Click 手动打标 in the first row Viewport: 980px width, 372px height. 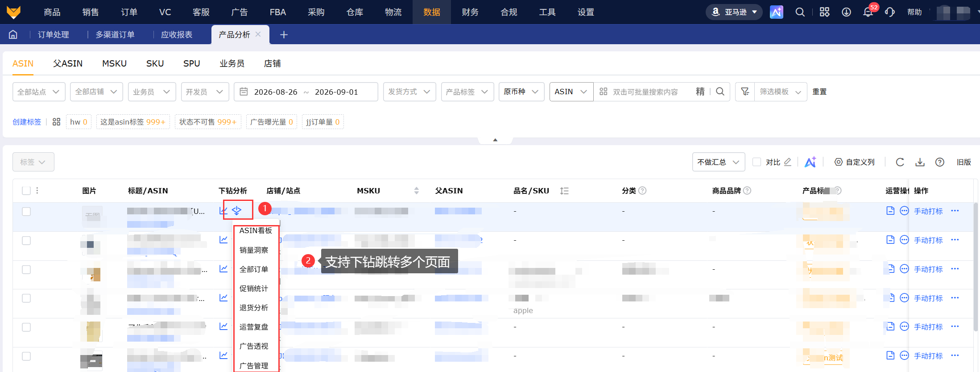928,211
